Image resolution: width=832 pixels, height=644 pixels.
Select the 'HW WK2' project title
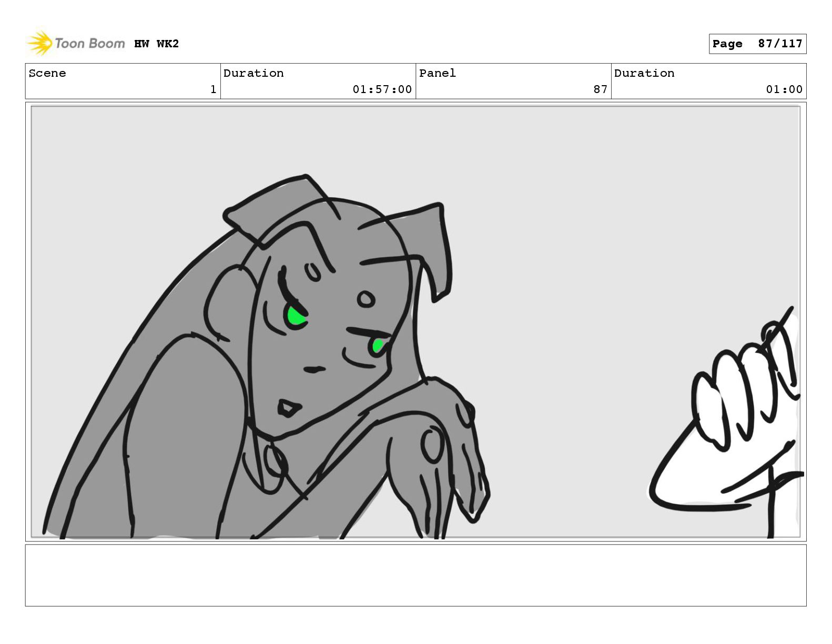[156, 44]
